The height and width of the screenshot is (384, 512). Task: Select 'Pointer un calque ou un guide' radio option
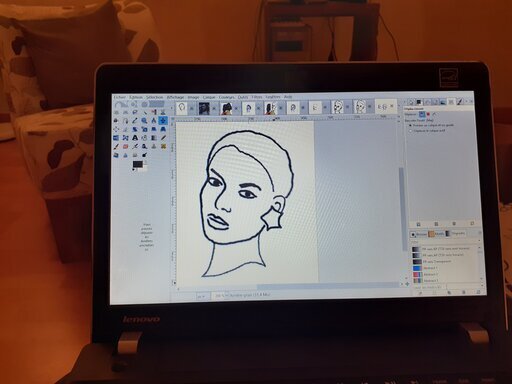[411, 125]
